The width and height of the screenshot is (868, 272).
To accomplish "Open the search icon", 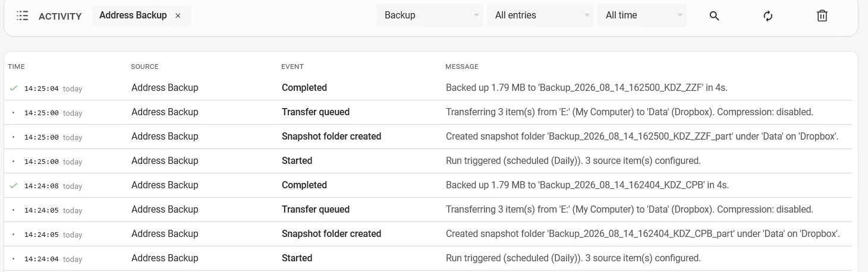I will click(x=715, y=16).
